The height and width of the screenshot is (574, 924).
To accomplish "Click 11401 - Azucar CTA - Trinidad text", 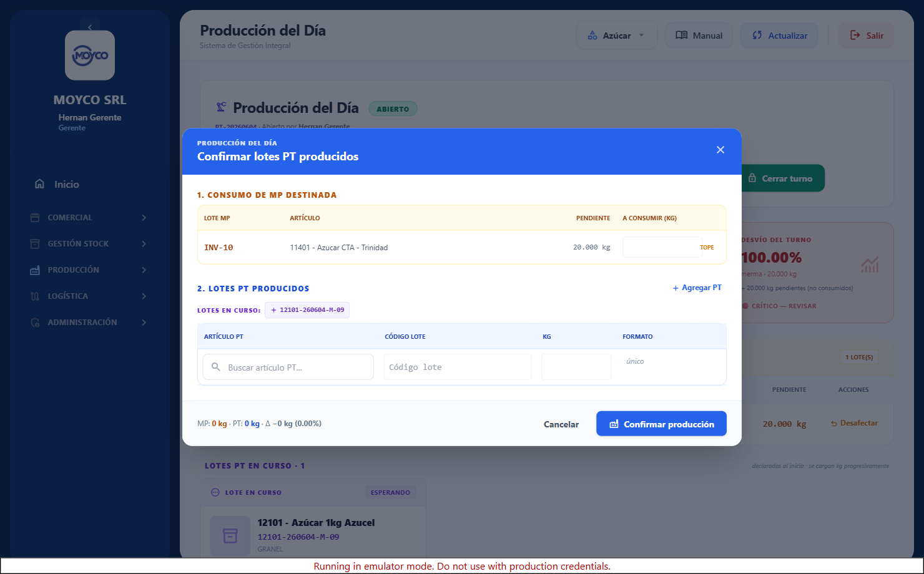I will click(338, 248).
